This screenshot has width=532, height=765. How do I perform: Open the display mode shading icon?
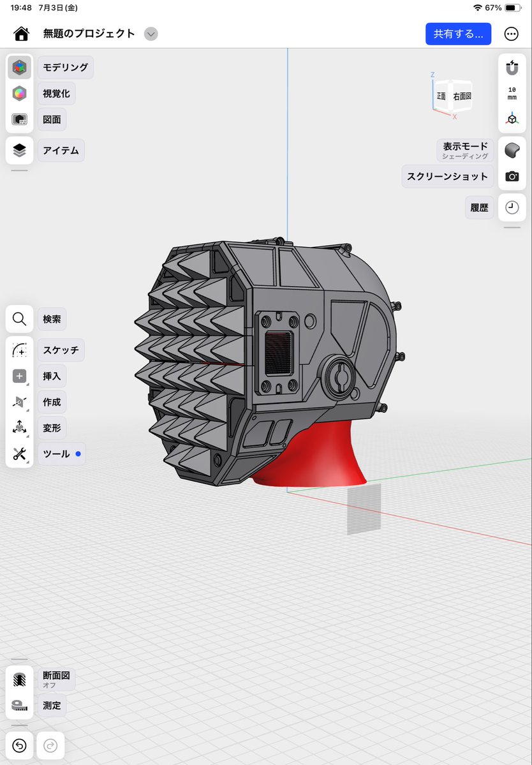coord(512,151)
